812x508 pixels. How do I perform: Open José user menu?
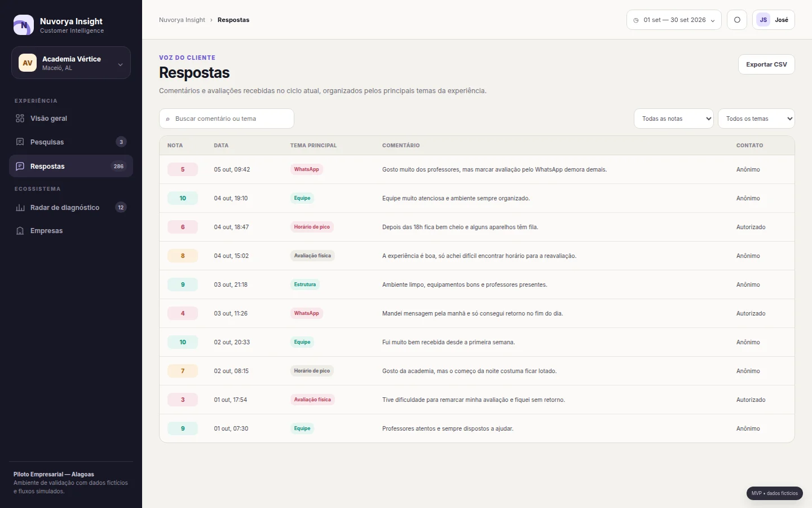click(774, 20)
